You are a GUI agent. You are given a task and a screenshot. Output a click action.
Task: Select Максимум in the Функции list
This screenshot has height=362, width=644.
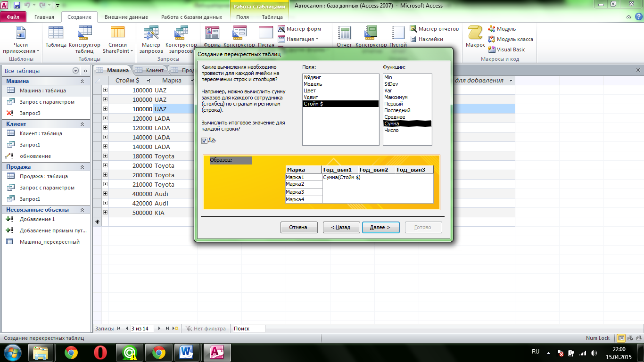[x=407, y=97]
